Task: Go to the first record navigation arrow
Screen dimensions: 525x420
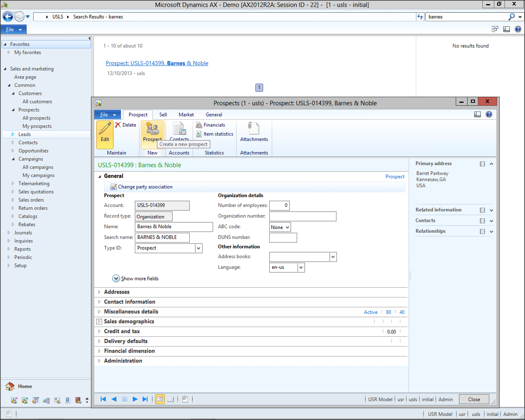Action: click(x=103, y=399)
